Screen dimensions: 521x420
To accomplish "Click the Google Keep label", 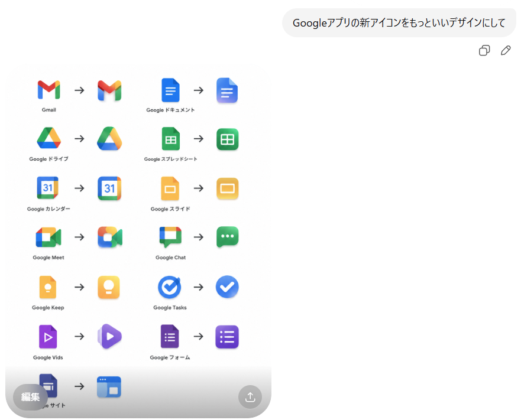I will (x=48, y=308).
